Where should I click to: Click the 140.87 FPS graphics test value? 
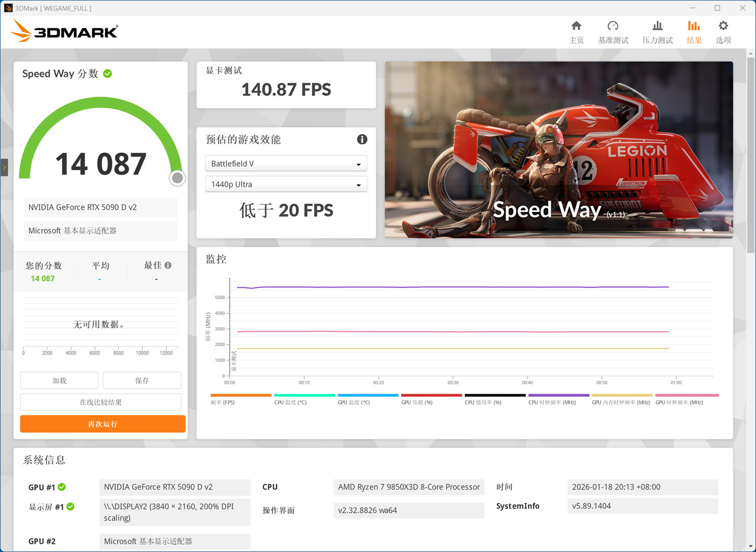coord(286,90)
